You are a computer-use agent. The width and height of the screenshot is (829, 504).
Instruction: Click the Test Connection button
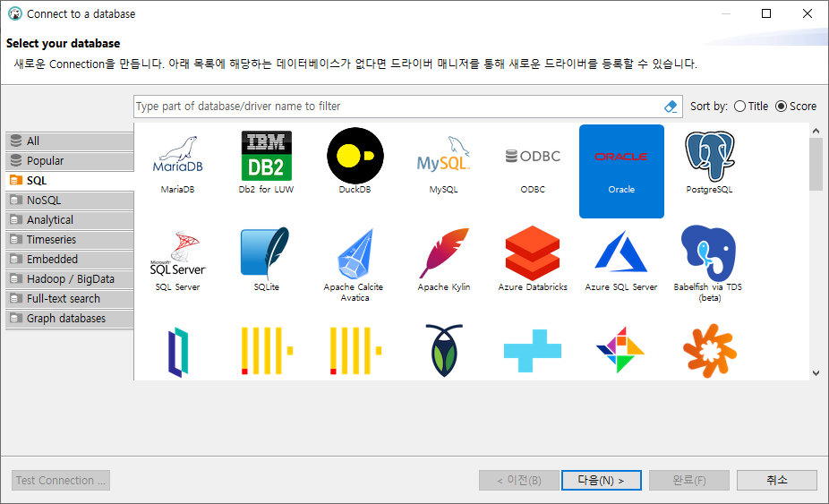[61, 480]
